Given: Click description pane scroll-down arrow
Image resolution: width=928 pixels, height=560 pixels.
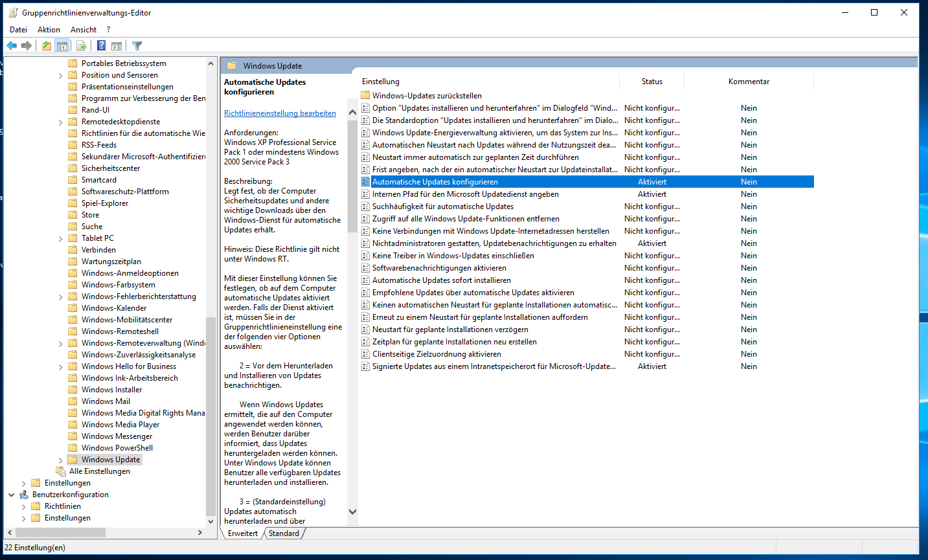Looking at the screenshot, I should [x=352, y=511].
